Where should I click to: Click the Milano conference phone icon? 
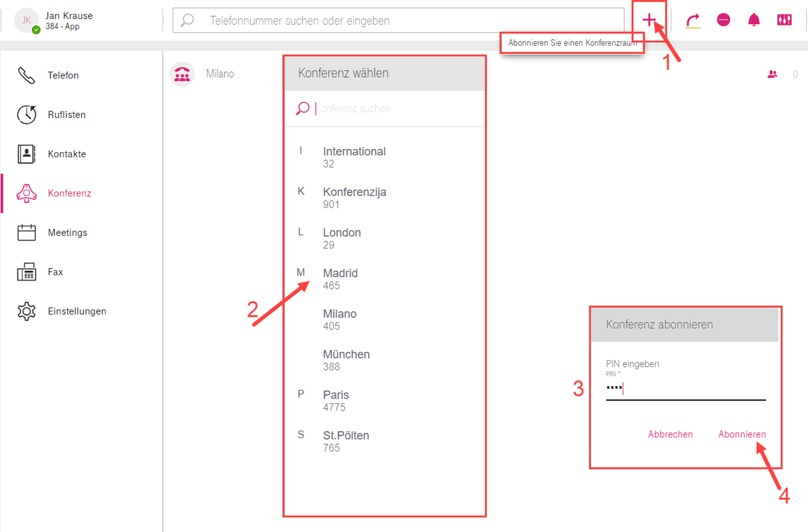(x=182, y=74)
